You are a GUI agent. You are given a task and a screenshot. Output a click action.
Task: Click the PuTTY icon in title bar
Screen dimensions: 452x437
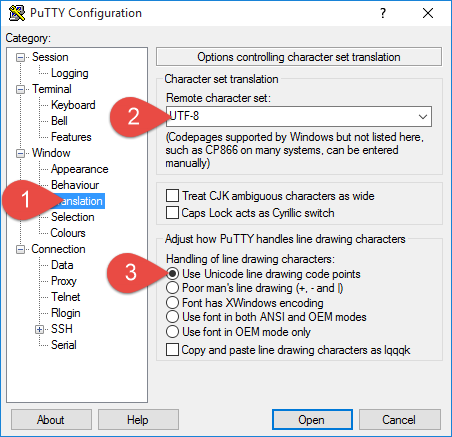tap(17, 13)
